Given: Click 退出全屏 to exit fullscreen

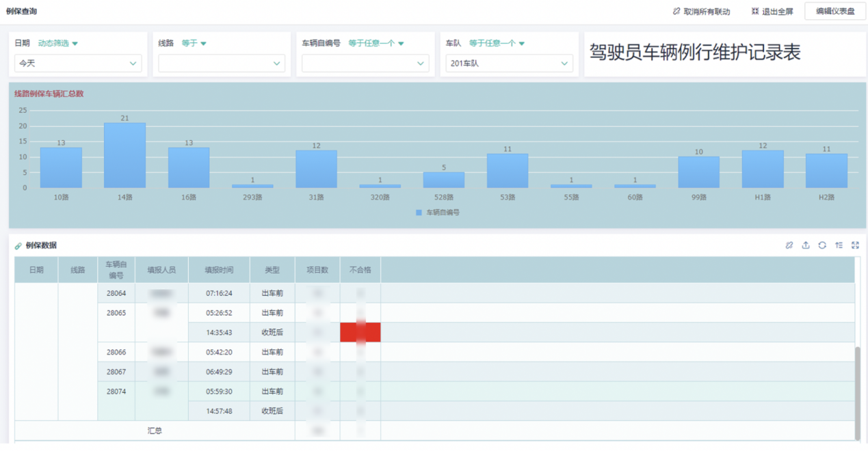Looking at the screenshot, I should pyautogui.click(x=778, y=12).
